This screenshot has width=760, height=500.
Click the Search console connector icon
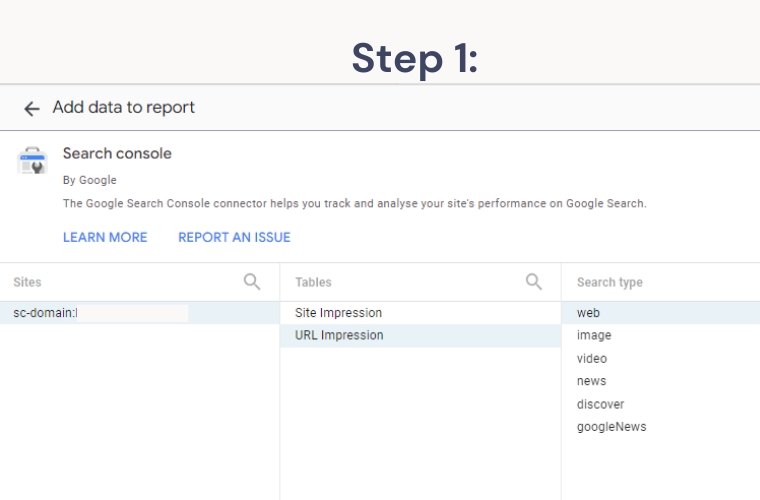pos(32,160)
